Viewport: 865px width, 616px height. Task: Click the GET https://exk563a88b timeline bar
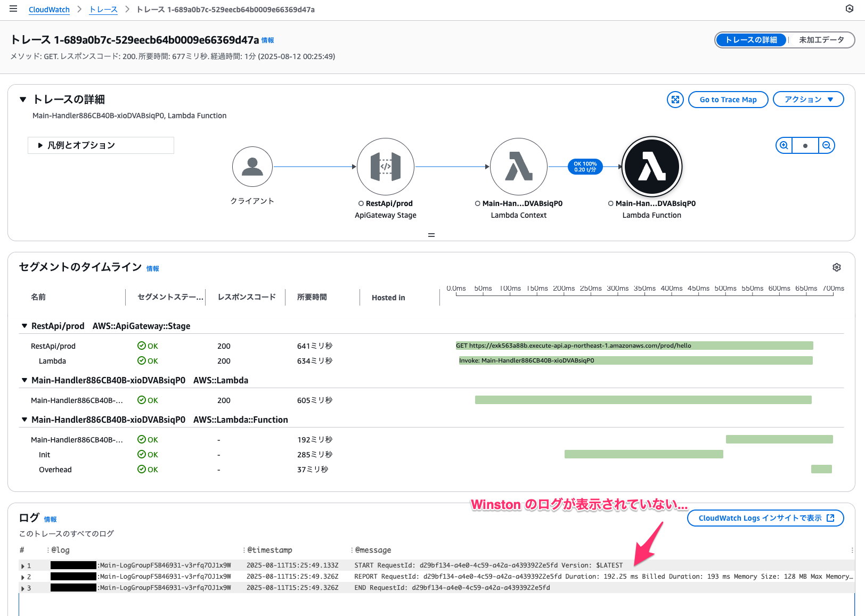pyautogui.click(x=634, y=346)
